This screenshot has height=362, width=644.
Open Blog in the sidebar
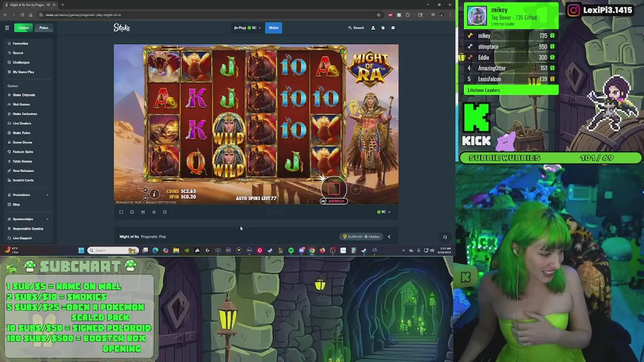tap(28, 204)
